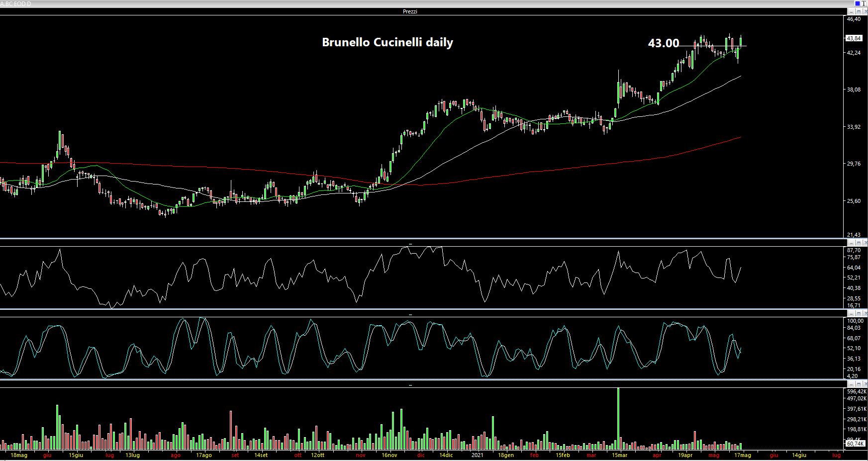This screenshot has height=461, width=868.
Task: Click the 17mag date label
Action: [743, 455]
